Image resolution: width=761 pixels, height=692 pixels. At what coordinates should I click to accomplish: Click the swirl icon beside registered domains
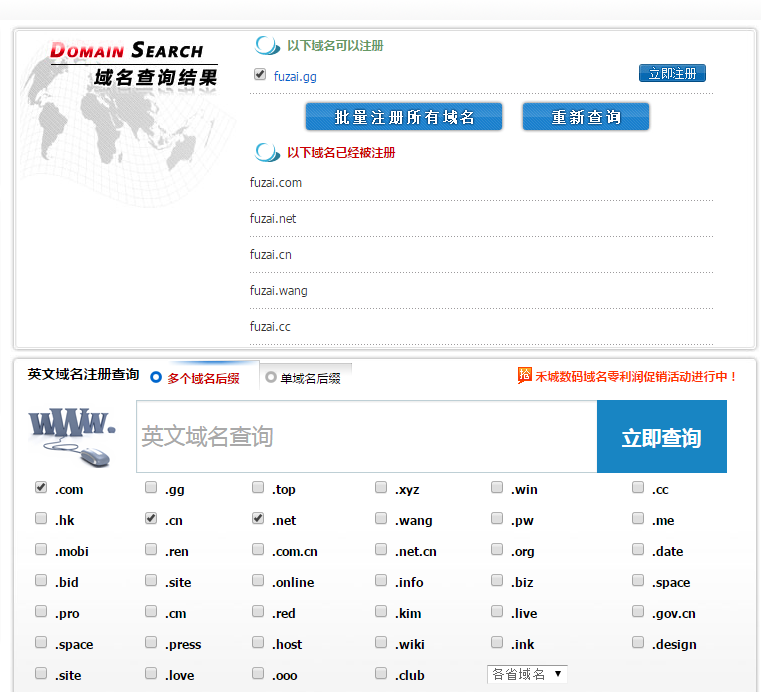[267, 152]
